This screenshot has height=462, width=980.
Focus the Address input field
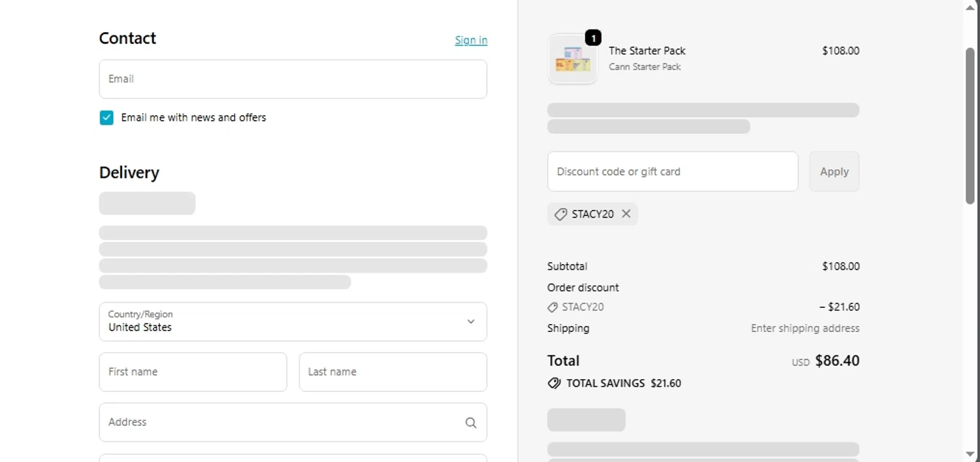click(293, 422)
